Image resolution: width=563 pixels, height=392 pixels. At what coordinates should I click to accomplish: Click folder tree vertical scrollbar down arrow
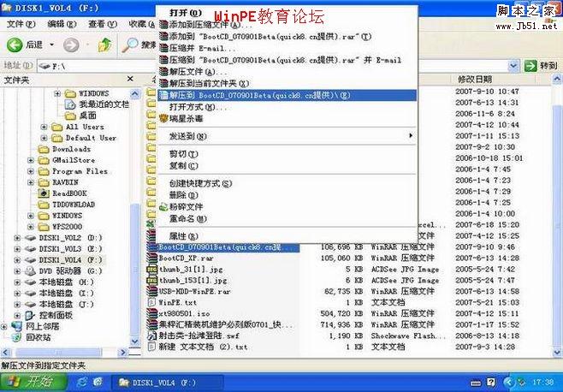(x=135, y=342)
